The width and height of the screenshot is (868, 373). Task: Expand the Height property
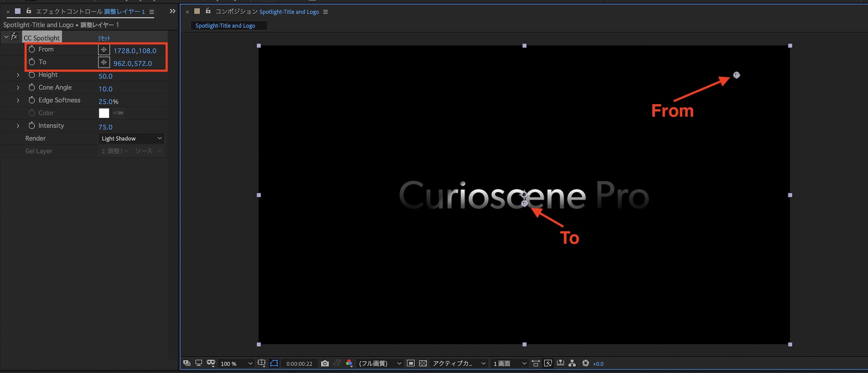[x=18, y=75]
